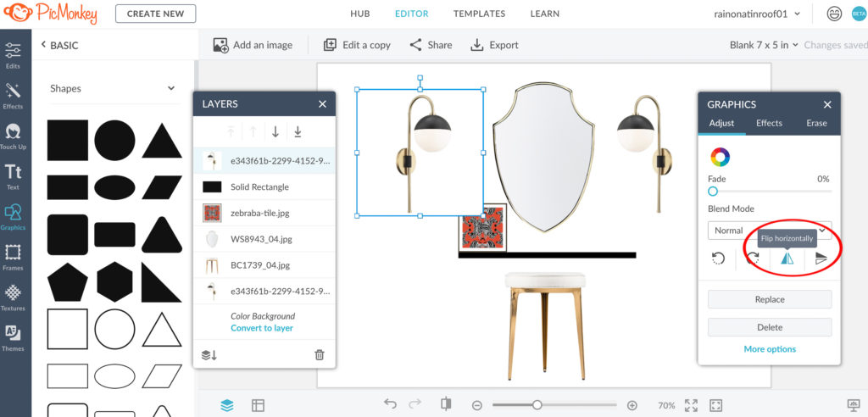Click the flatten layers icon

(x=209, y=355)
